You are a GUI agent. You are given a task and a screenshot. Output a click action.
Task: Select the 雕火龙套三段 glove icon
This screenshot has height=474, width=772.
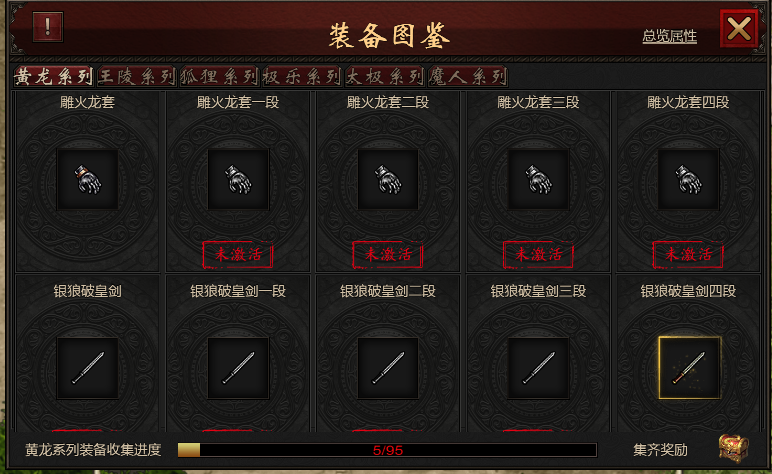point(538,180)
